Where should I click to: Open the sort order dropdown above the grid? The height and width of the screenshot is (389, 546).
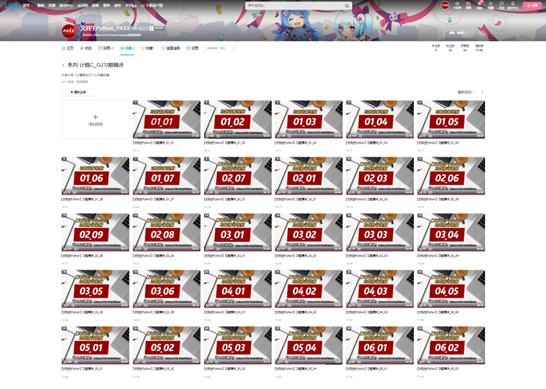tap(466, 92)
